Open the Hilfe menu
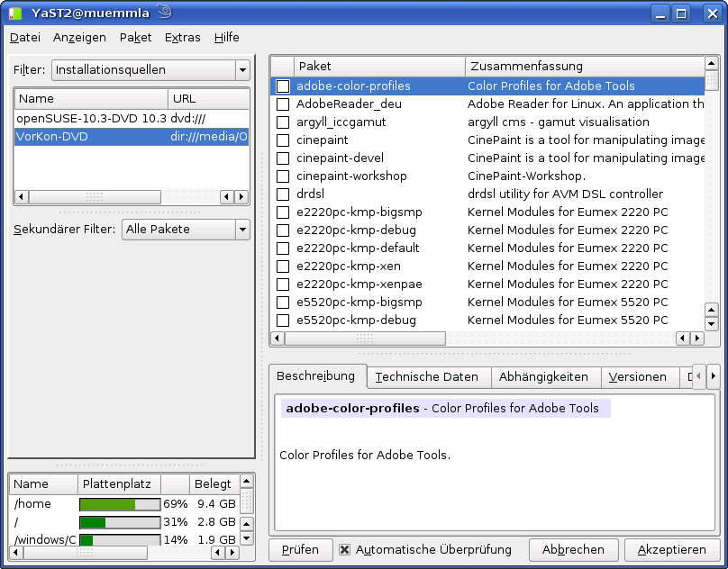 pos(226,38)
